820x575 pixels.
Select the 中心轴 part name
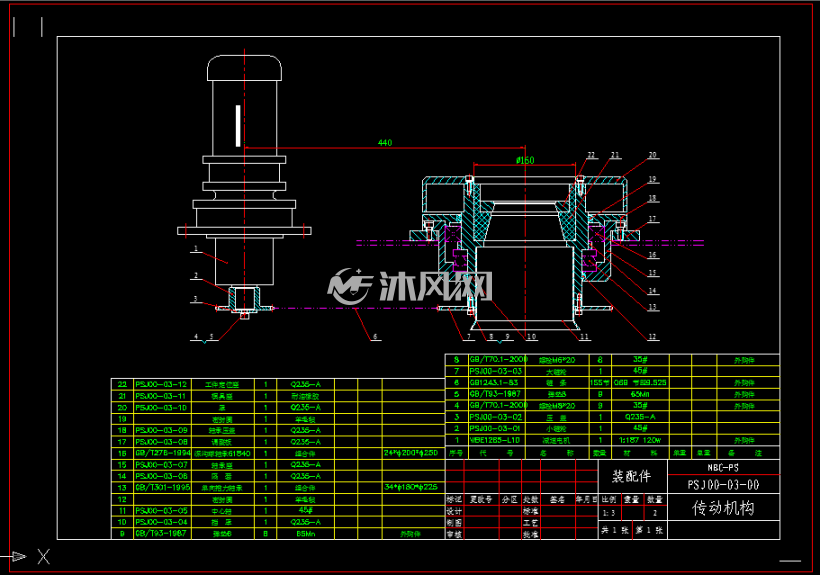tap(222, 511)
